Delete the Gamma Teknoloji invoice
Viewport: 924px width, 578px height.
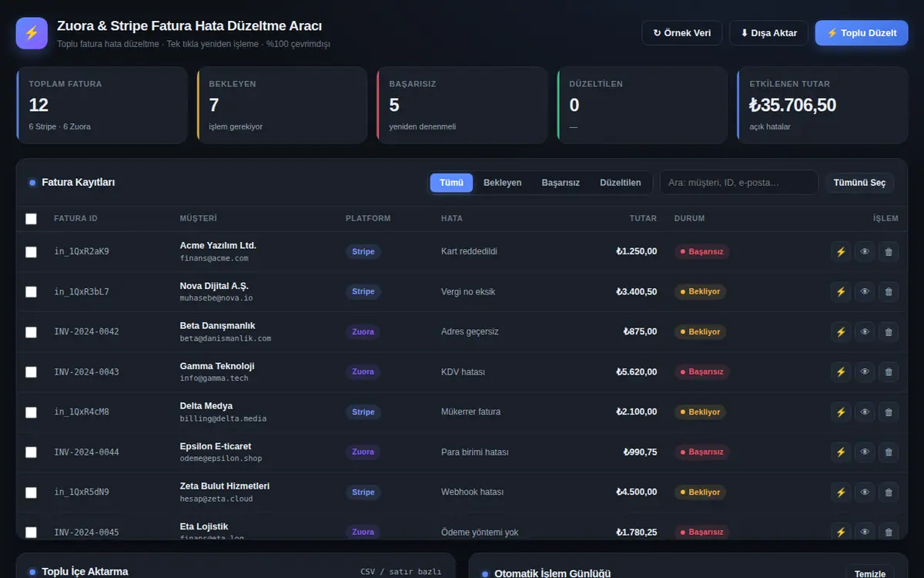point(889,371)
